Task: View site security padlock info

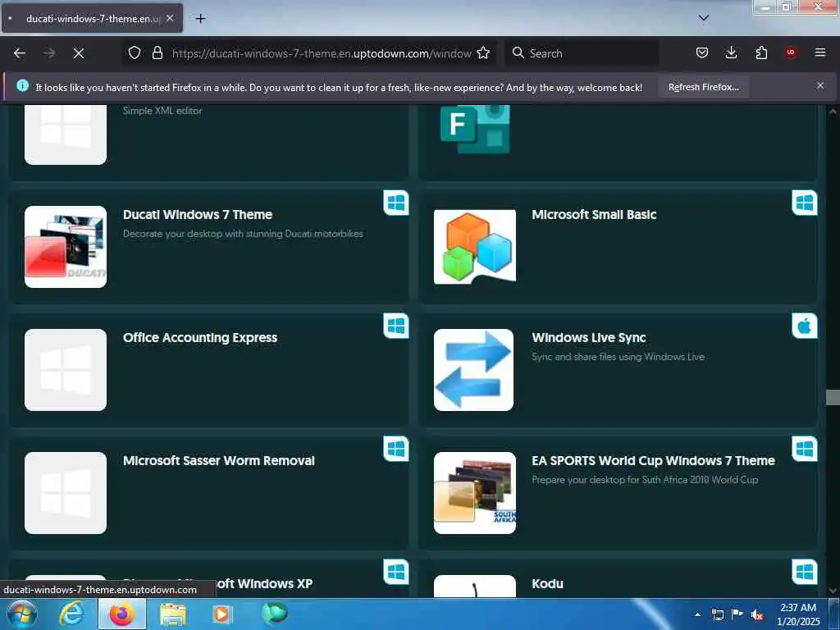Action: [x=157, y=52]
